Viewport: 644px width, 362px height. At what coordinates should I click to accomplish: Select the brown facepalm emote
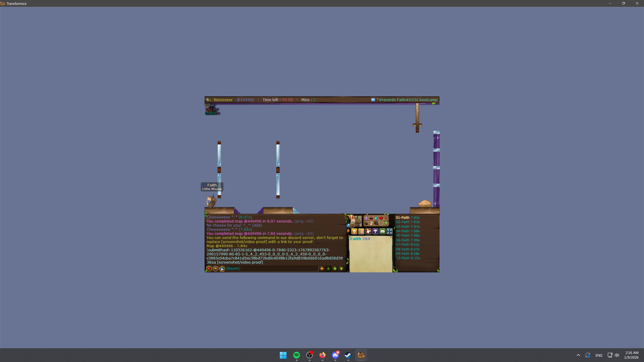376,223
